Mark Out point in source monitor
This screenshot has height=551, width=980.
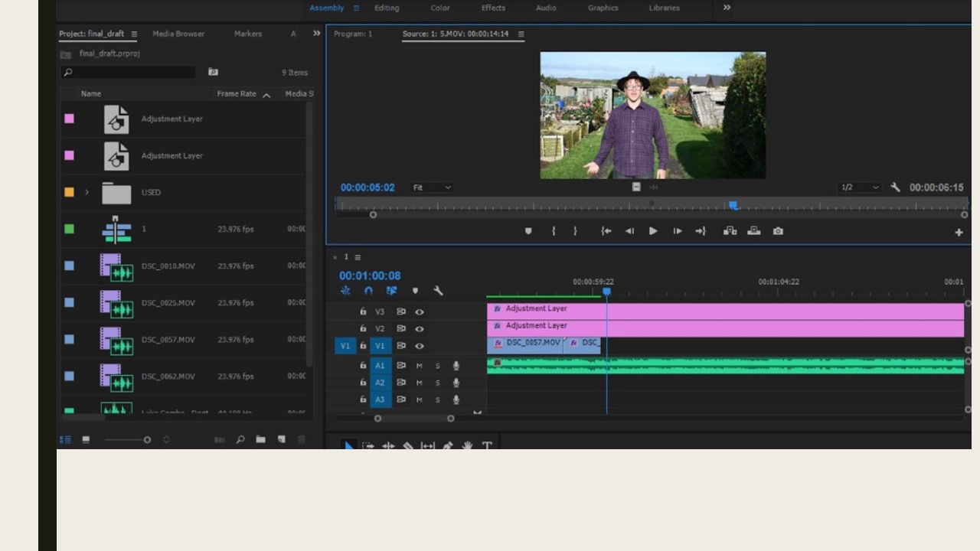click(x=575, y=231)
